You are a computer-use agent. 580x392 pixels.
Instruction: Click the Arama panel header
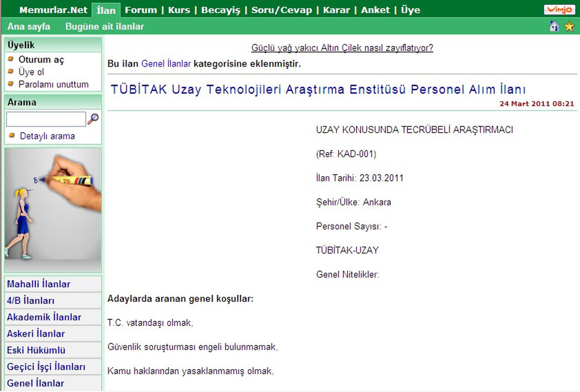[53, 102]
